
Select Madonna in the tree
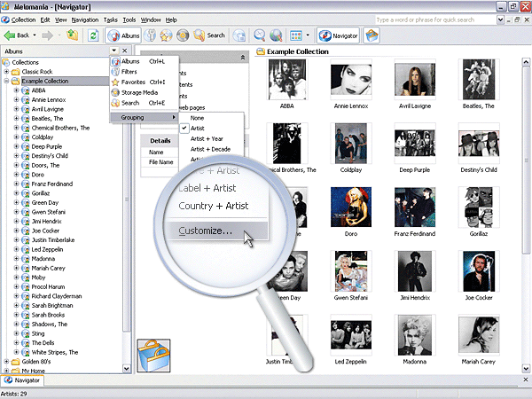click(43, 259)
